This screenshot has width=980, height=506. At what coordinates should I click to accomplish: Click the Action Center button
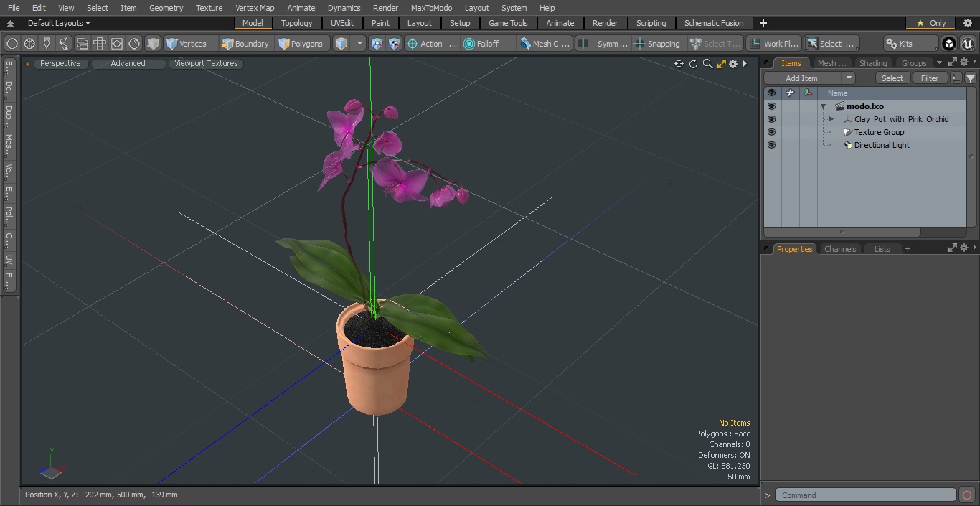coord(431,44)
